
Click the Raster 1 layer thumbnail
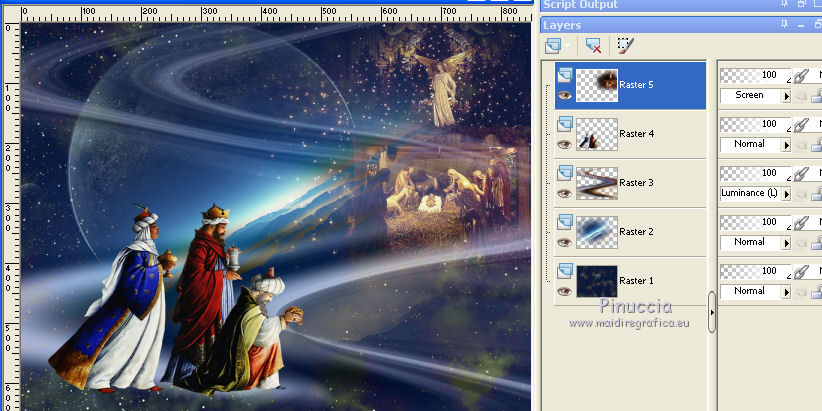coord(597,281)
